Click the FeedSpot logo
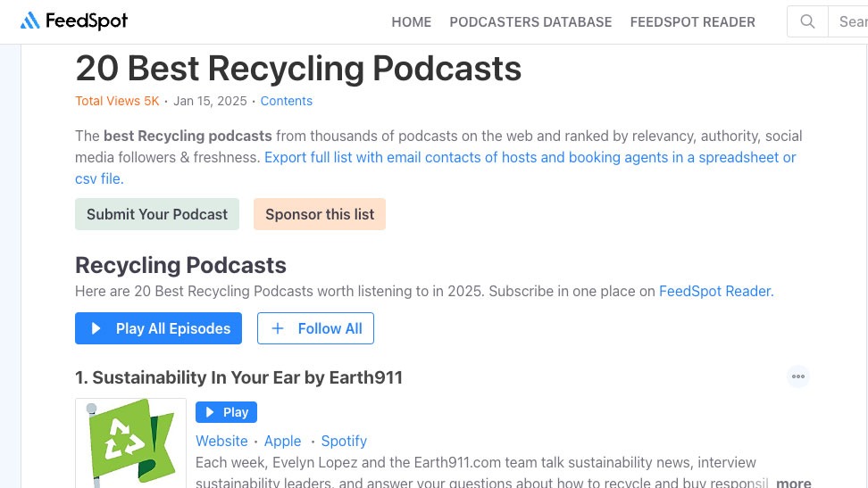Screen dimensions: 868x488 [74, 21]
